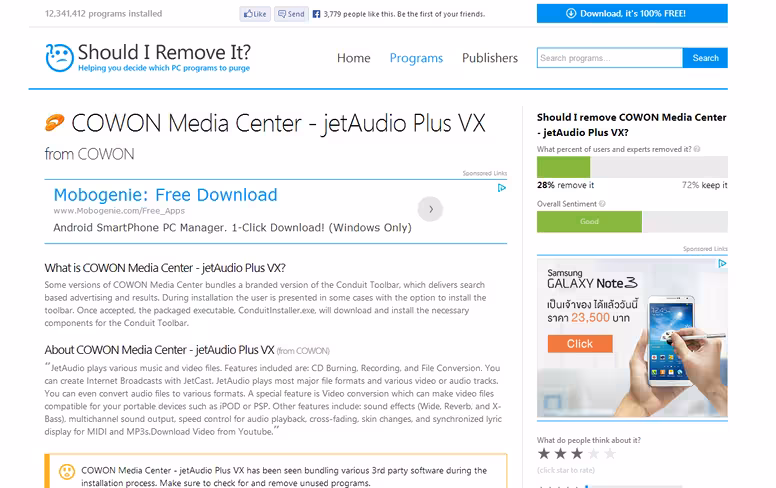Click the blue Search button
Image resolution: width=776 pixels, height=488 pixels.
pos(705,58)
